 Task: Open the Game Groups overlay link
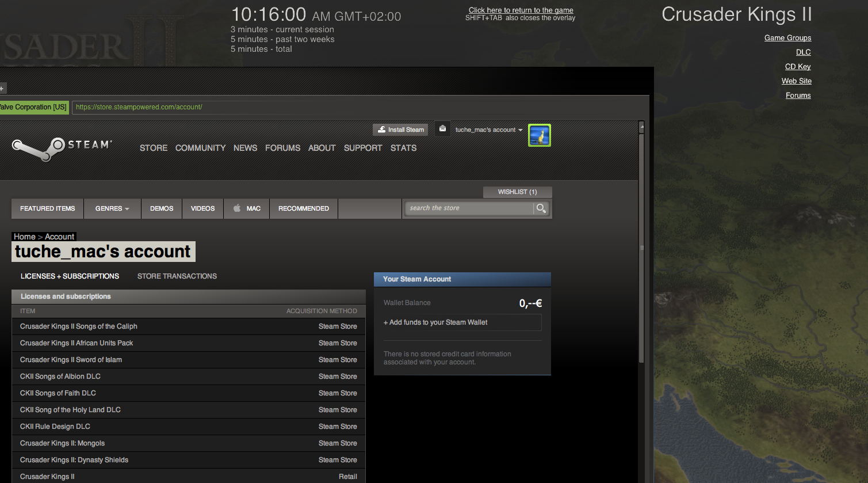(787, 38)
